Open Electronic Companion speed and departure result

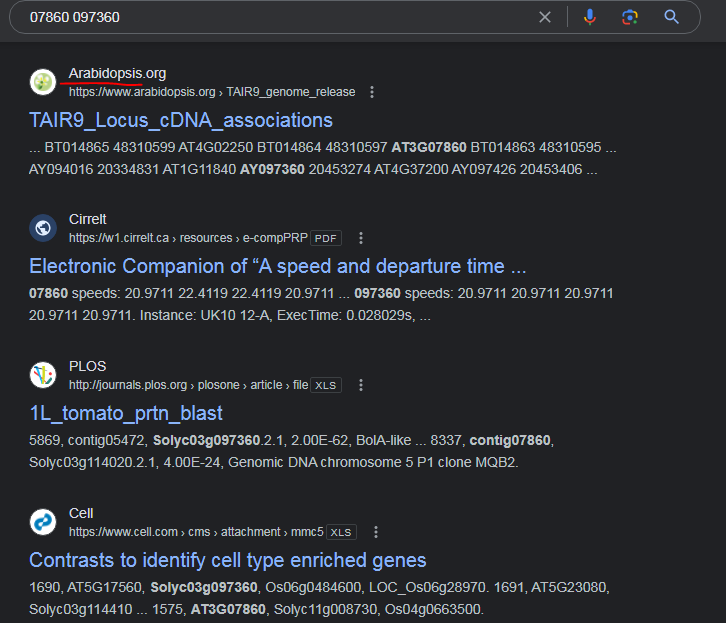(277, 266)
